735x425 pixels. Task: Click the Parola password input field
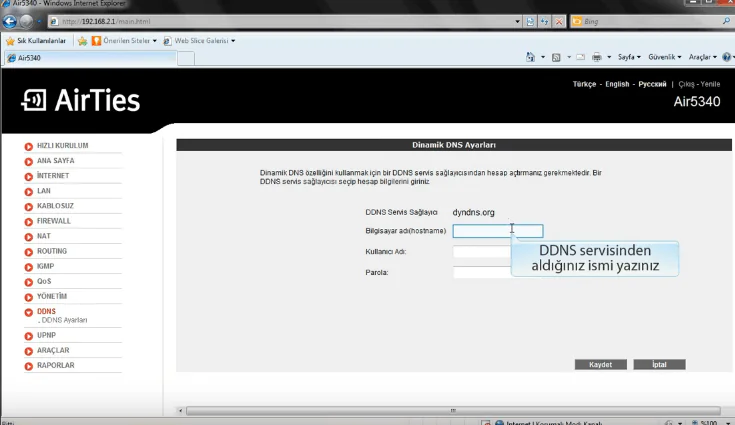click(482, 273)
